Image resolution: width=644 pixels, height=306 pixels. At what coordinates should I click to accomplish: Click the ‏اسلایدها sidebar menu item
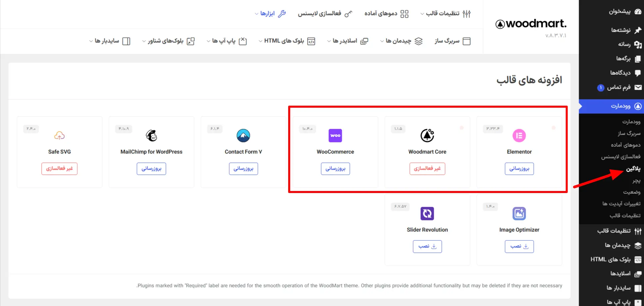tap(626, 274)
